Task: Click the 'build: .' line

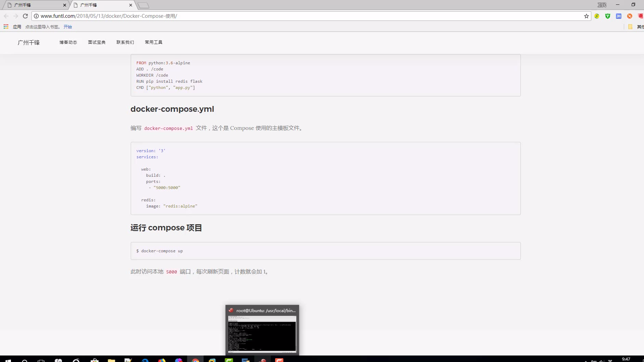Action: click(156, 175)
